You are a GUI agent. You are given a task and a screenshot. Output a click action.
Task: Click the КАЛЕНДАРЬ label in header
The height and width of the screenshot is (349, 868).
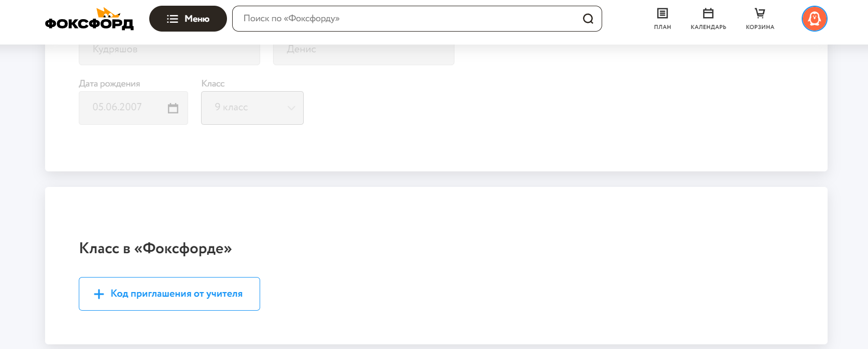(x=708, y=27)
